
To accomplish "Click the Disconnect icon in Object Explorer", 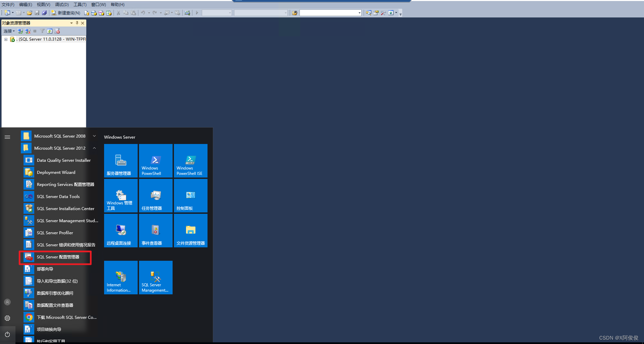I will pyautogui.click(x=28, y=31).
